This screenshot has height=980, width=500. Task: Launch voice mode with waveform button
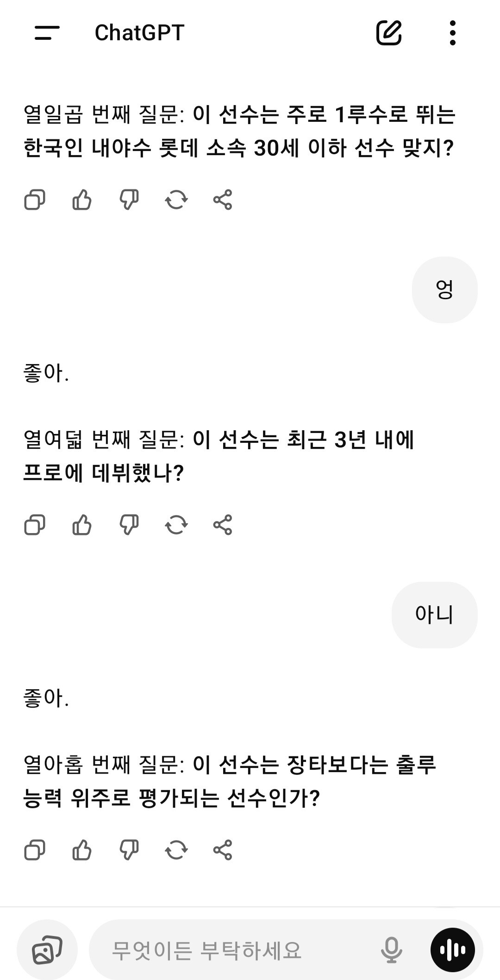(x=452, y=950)
